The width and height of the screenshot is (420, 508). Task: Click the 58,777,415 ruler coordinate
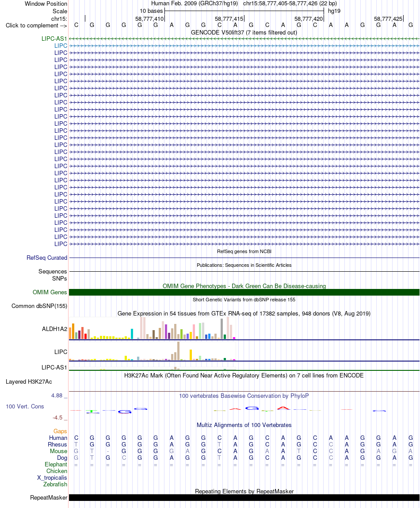coord(229,19)
